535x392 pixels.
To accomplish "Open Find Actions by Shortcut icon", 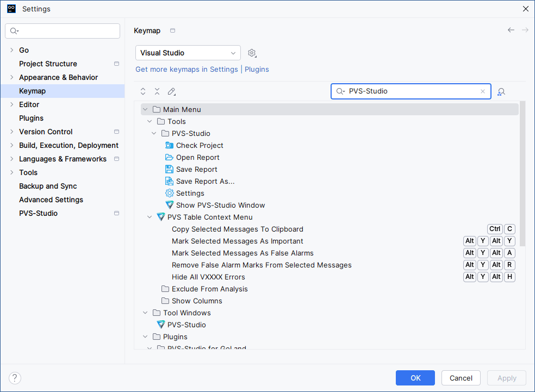I will (x=501, y=91).
